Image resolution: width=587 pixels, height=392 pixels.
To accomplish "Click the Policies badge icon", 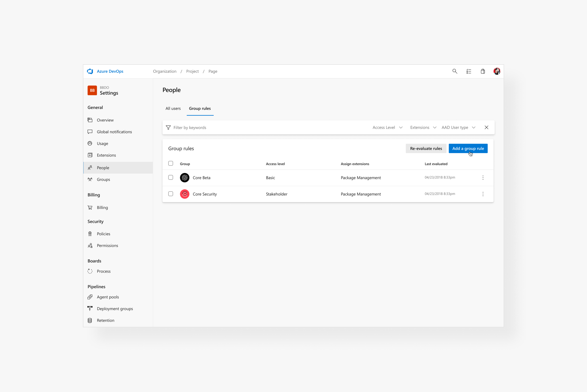I will (90, 234).
